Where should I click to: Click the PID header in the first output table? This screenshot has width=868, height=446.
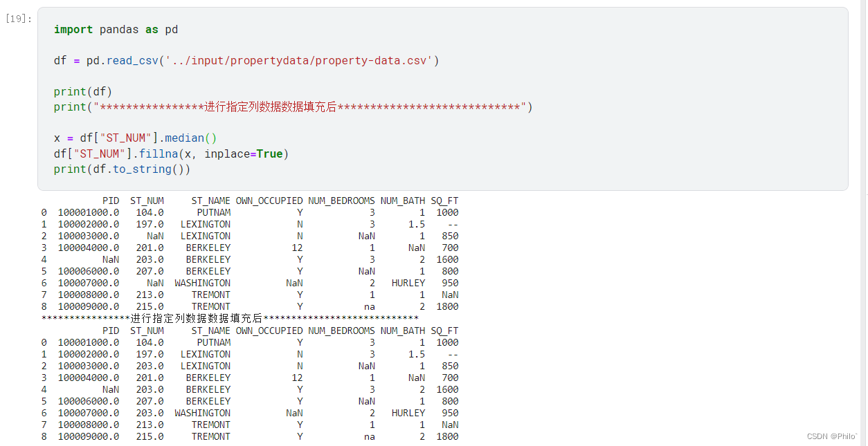(111, 201)
